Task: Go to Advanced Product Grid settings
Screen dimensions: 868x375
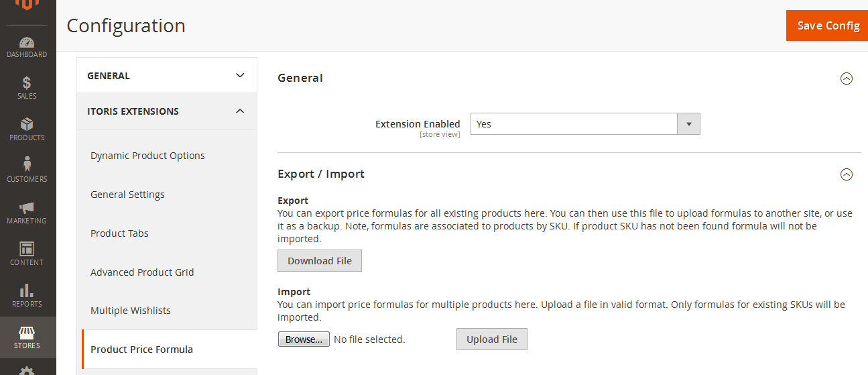Action: click(x=142, y=272)
